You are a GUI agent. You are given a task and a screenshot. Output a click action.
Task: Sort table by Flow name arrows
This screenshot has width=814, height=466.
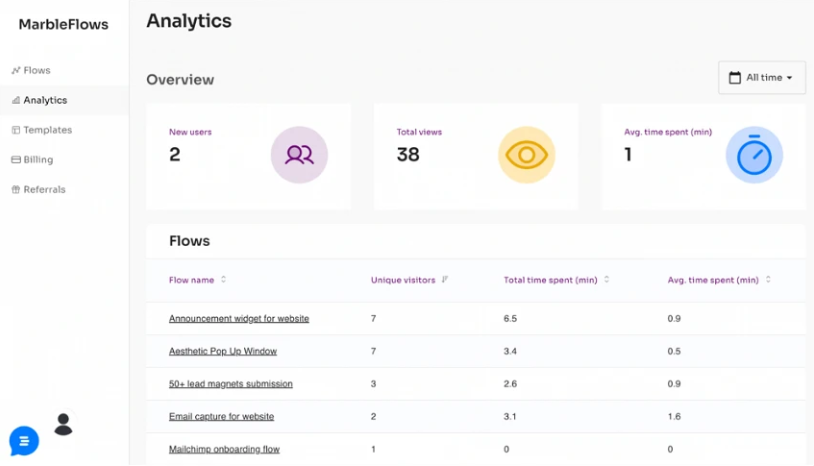coord(223,280)
